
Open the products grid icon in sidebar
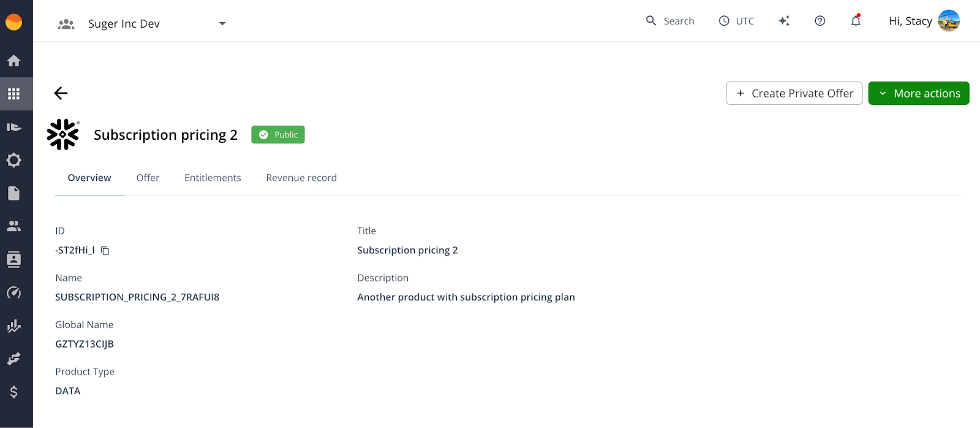tap(13, 94)
